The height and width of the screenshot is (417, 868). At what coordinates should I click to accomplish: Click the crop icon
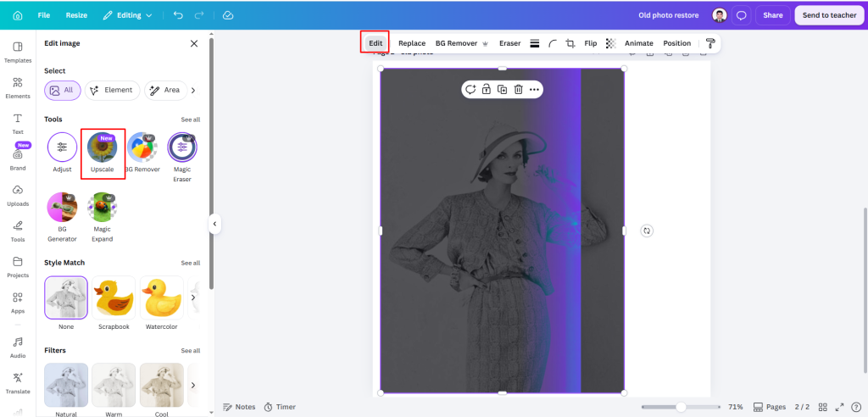570,43
